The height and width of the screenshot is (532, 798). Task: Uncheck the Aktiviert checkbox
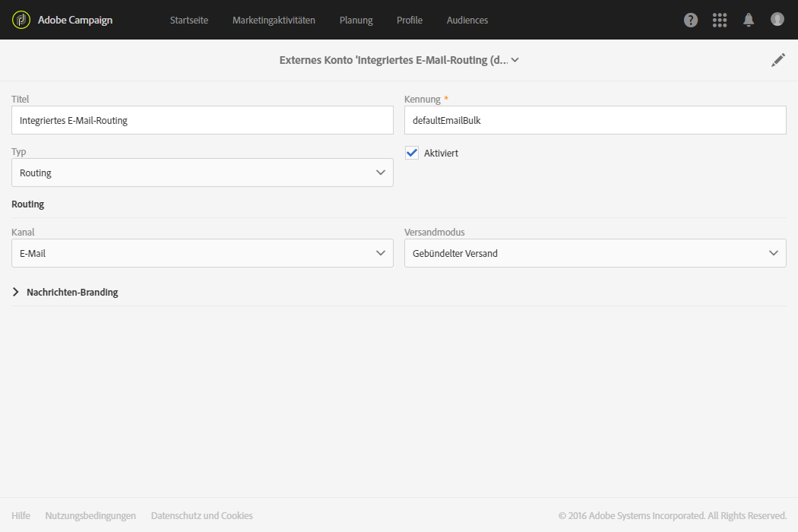click(412, 153)
